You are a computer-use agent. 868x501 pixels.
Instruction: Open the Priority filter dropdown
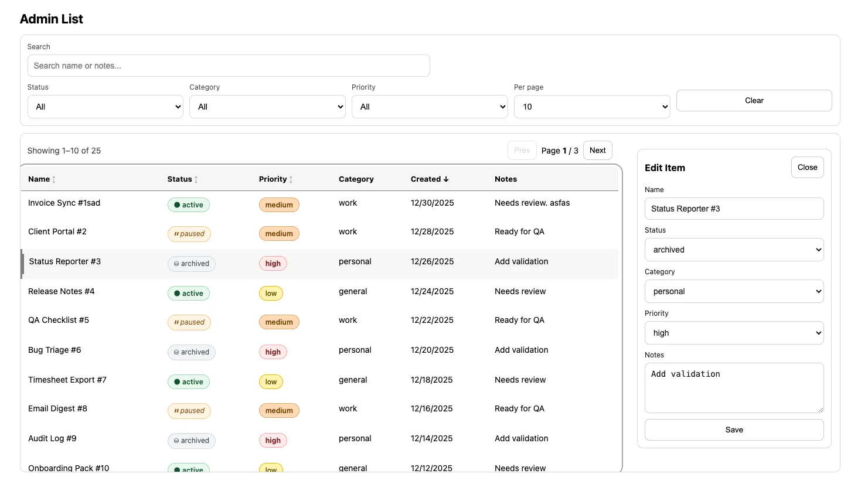tap(430, 107)
